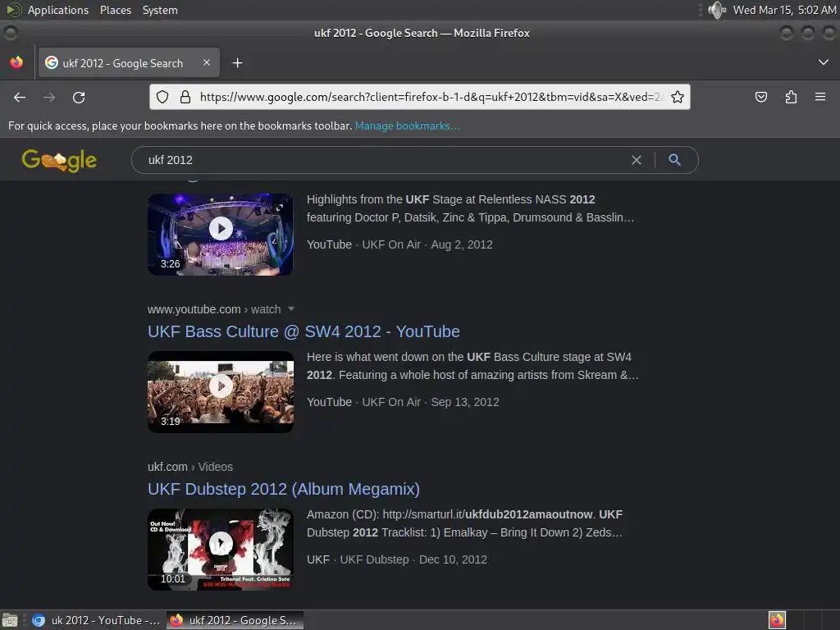This screenshot has width=840, height=630.
Task: Open Manage bookmarks link
Action: 407,126
